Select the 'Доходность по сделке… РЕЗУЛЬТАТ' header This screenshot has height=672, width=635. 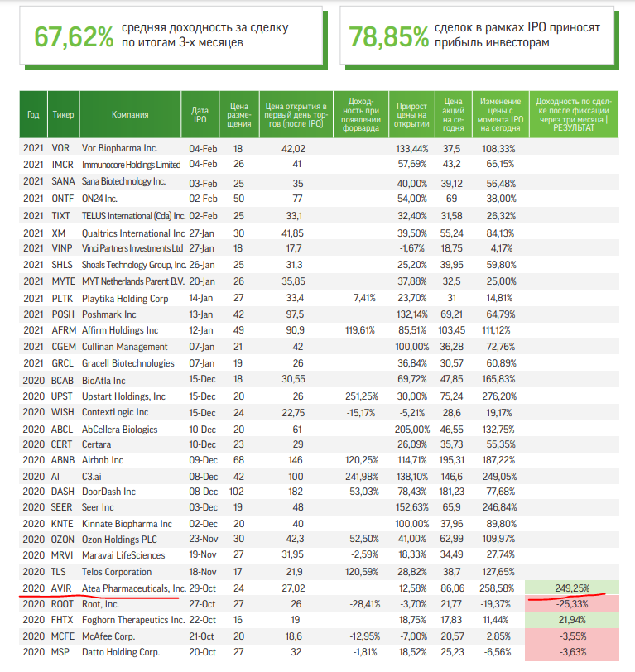click(574, 114)
